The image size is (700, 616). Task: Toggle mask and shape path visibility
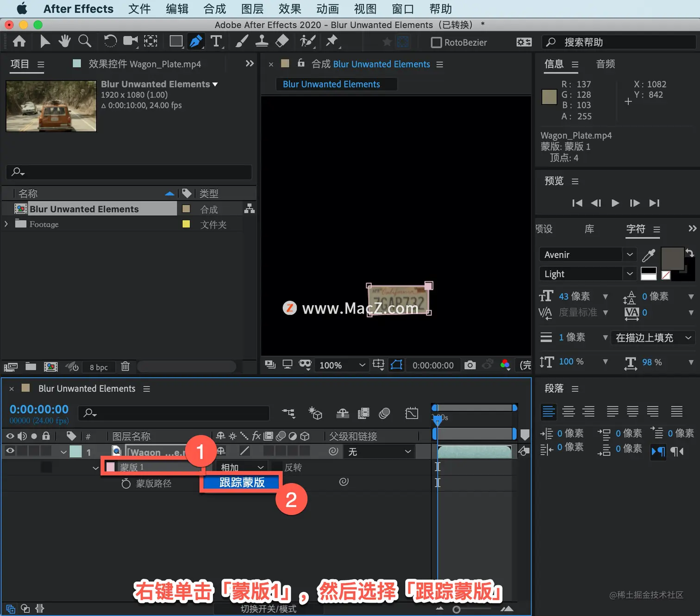[397, 365]
